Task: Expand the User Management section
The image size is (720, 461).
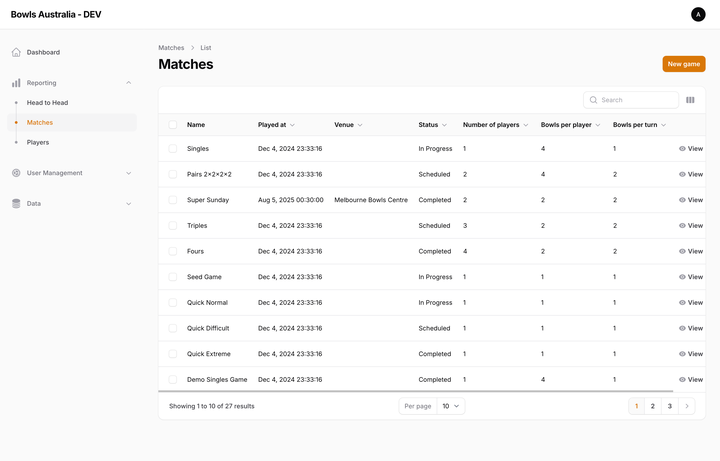Action: pos(129,173)
